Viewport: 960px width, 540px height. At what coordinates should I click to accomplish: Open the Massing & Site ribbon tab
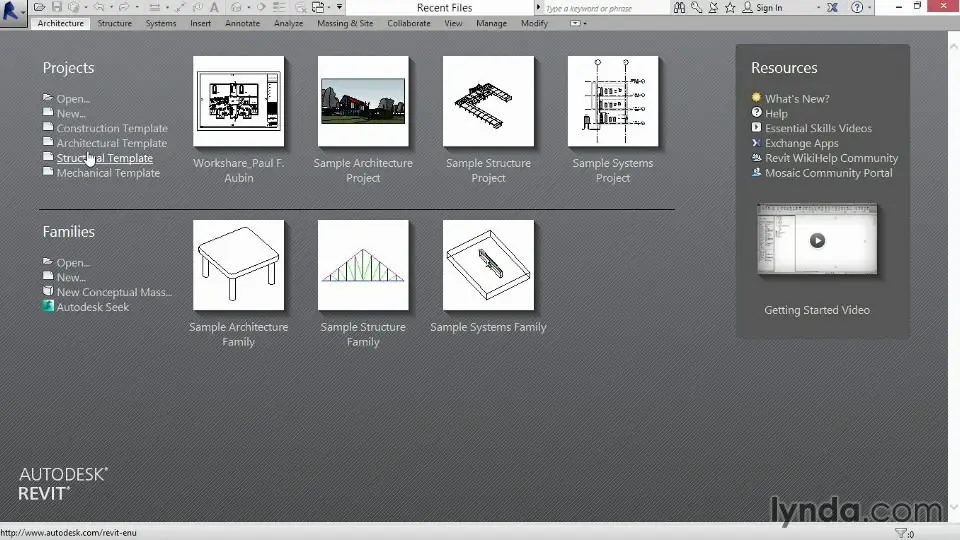(345, 23)
